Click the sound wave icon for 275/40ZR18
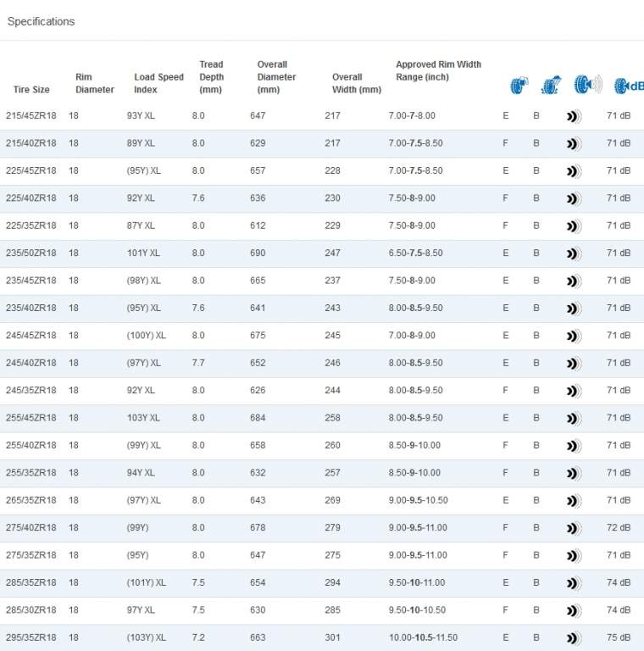The image size is (644, 651). tap(574, 528)
